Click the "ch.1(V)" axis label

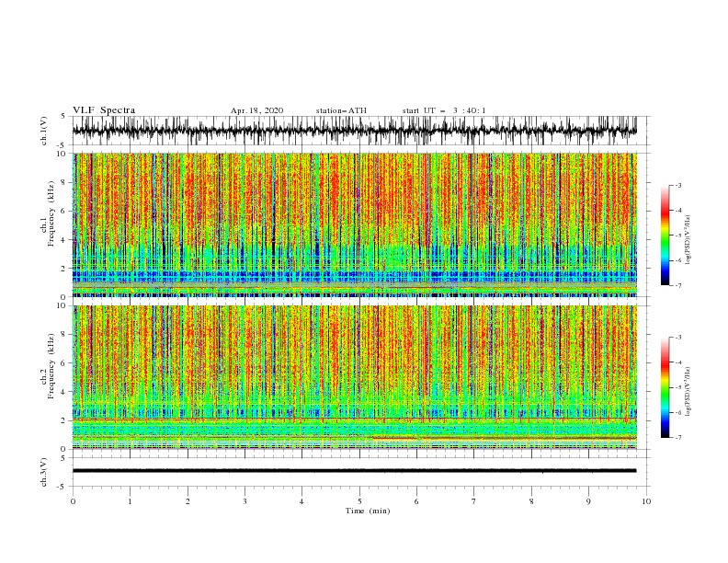click(x=44, y=131)
